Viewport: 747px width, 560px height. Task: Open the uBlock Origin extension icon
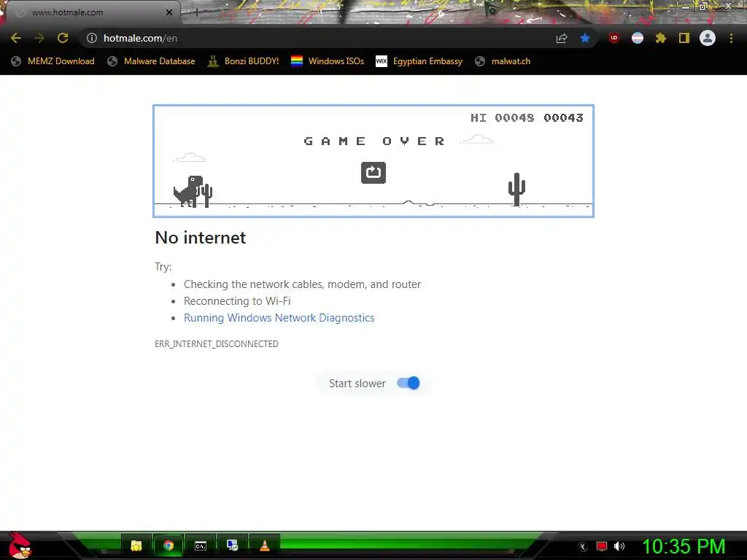tap(614, 38)
